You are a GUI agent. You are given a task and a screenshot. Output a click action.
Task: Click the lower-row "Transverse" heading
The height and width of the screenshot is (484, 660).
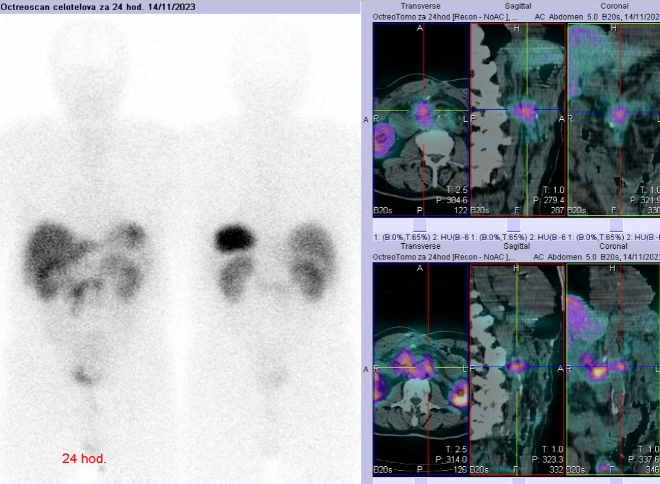coord(420,246)
